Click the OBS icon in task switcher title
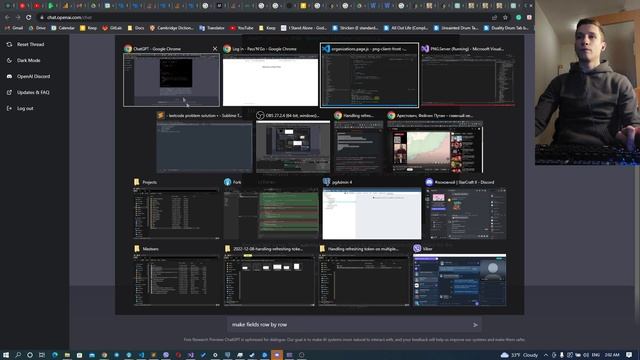The width and height of the screenshot is (640, 360). coord(260,116)
